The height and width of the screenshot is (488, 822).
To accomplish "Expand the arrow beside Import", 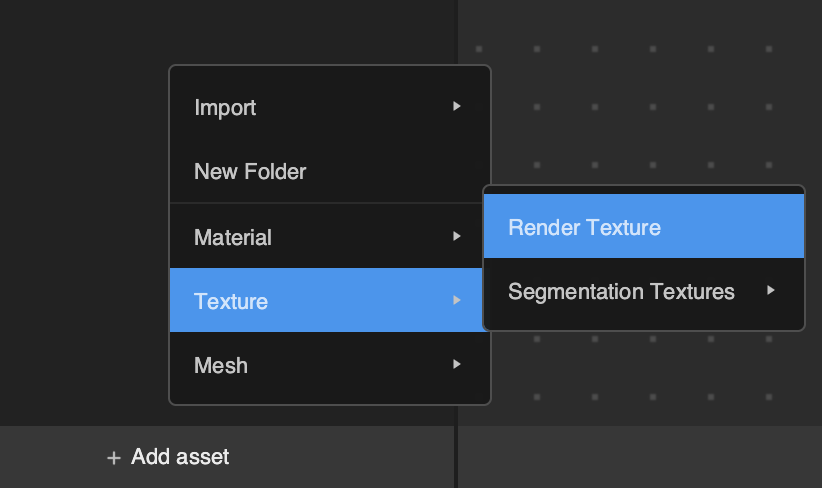I will pos(457,106).
